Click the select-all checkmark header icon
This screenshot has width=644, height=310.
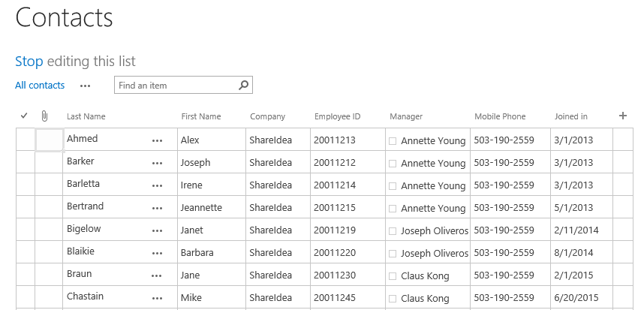[24, 116]
